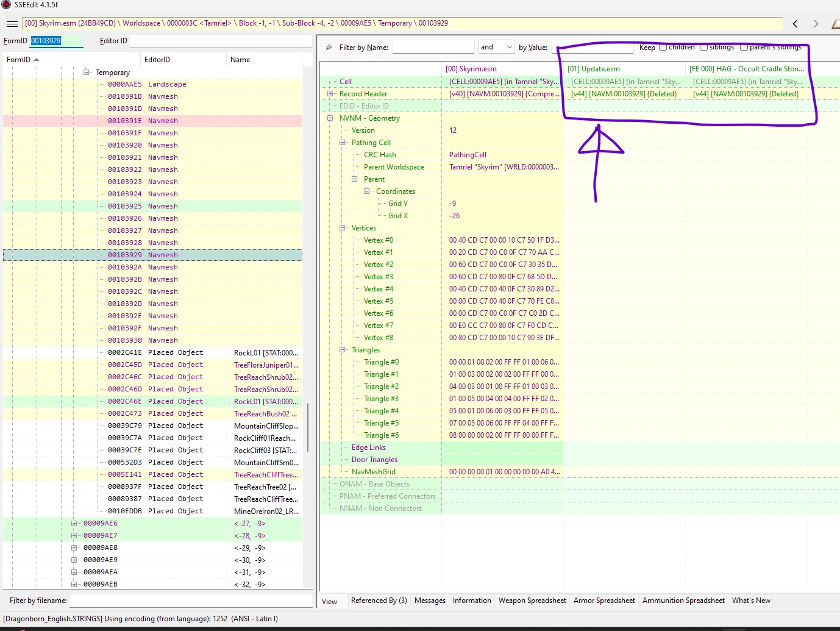Image resolution: width=840 pixels, height=631 pixels.
Task: Expand cell 00009AE8 in tree
Action: coord(74,547)
